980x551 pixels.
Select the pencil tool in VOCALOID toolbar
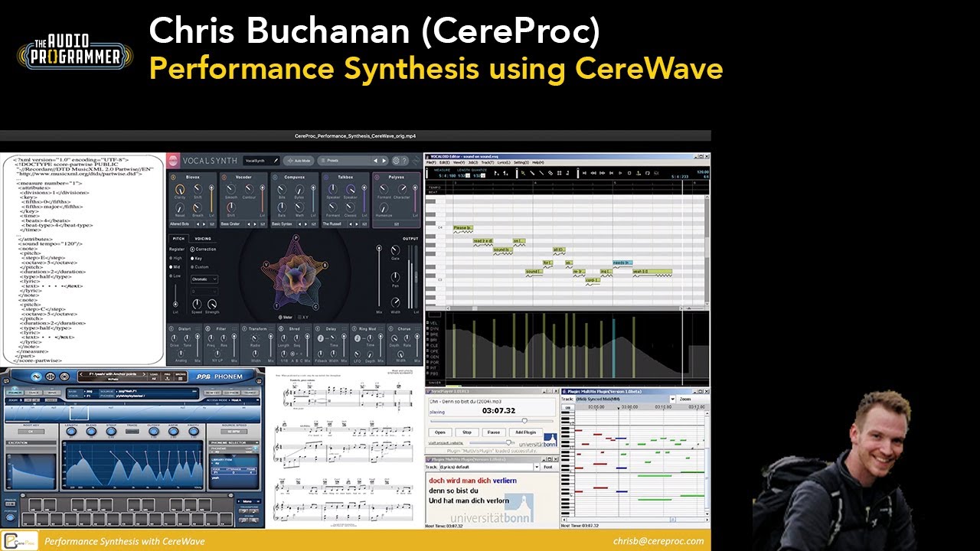[x=533, y=173]
